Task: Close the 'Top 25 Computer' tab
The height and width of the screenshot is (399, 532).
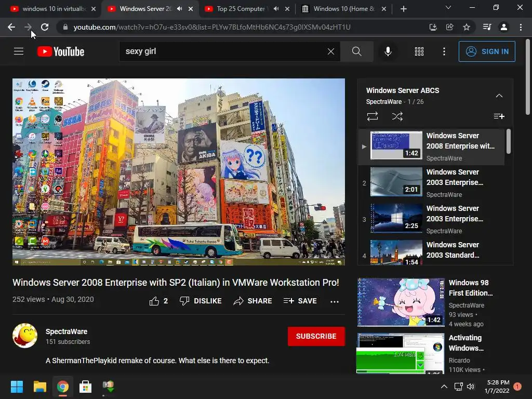Action: (x=287, y=9)
